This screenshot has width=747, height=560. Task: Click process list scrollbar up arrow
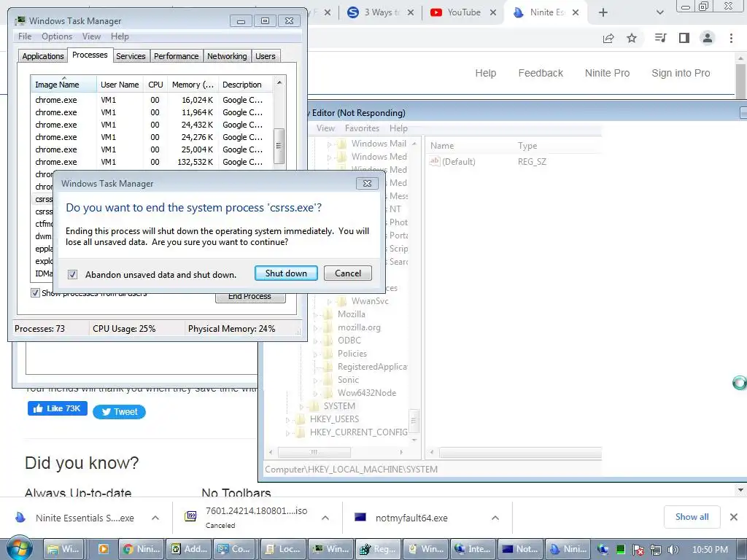coord(279,83)
